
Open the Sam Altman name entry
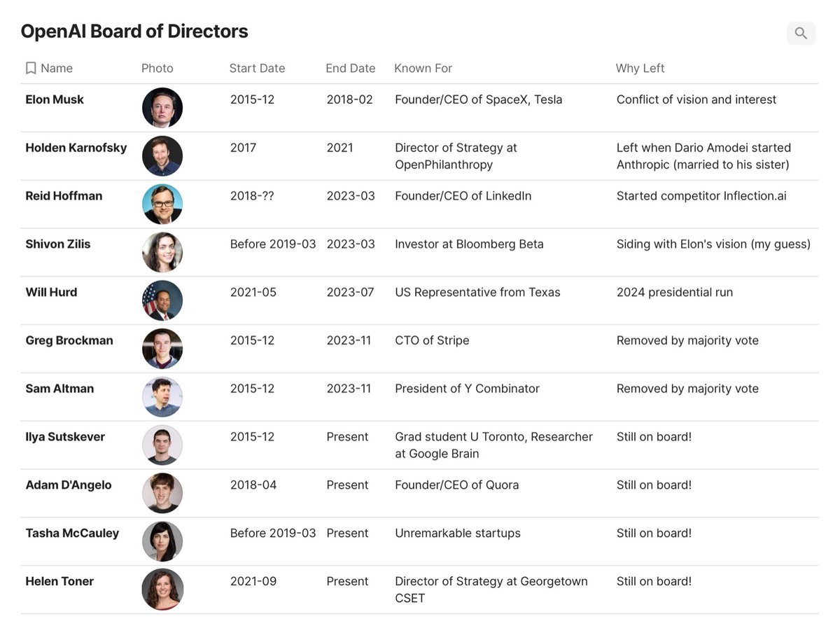click(59, 389)
